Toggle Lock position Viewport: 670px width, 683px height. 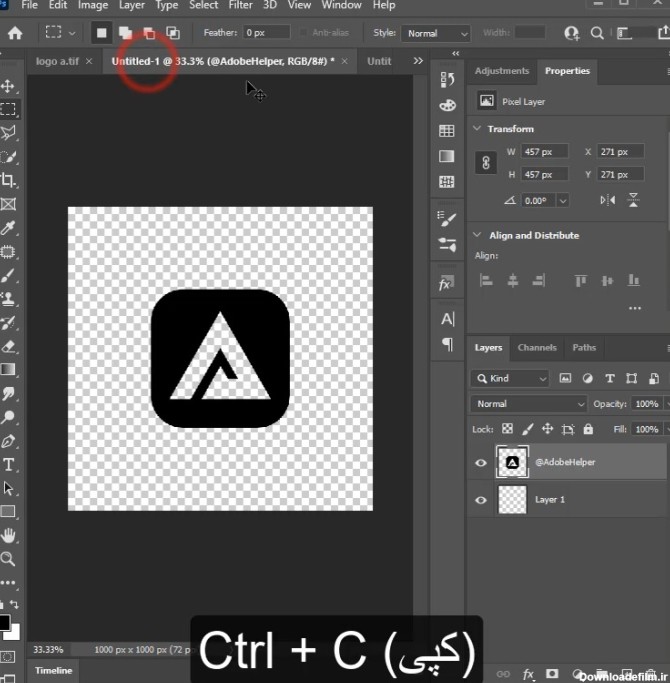pos(548,429)
